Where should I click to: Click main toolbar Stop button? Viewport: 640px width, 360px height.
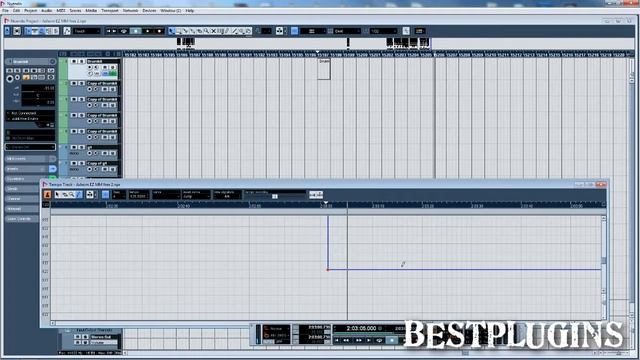tap(136, 31)
